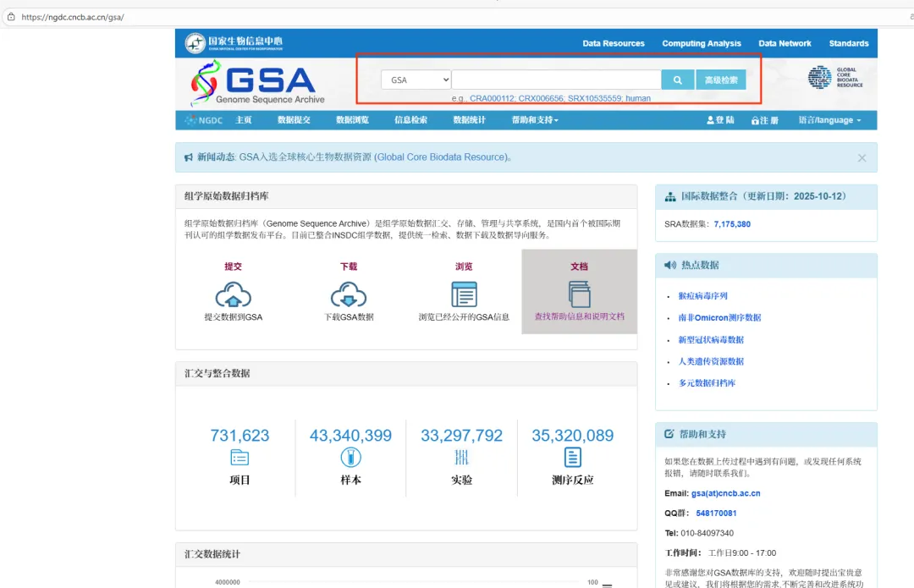
Task: Close the news announcement banner
Action: pos(862,158)
